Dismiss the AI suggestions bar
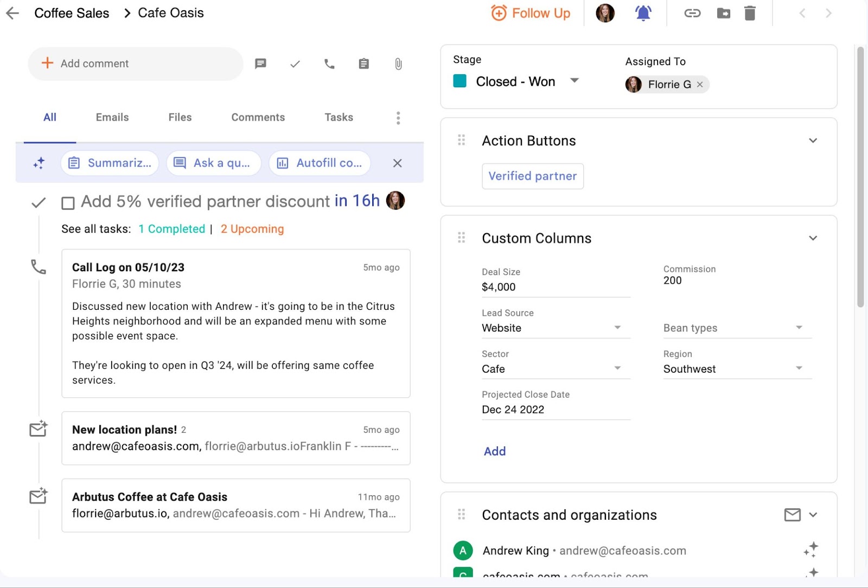This screenshot has width=868, height=588. [398, 163]
